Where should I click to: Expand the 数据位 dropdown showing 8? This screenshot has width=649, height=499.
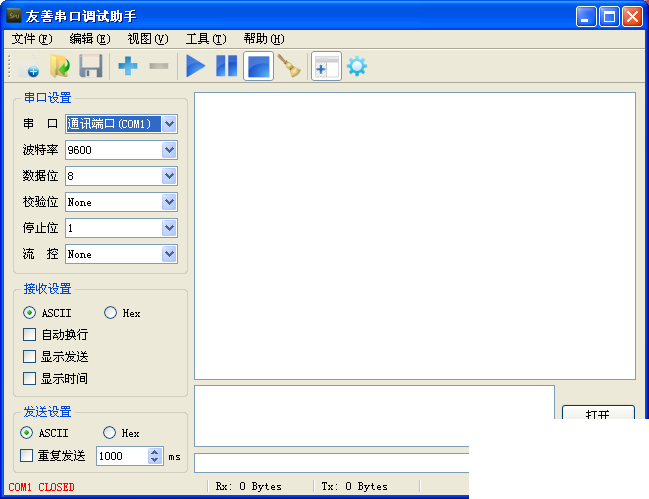point(169,176)
